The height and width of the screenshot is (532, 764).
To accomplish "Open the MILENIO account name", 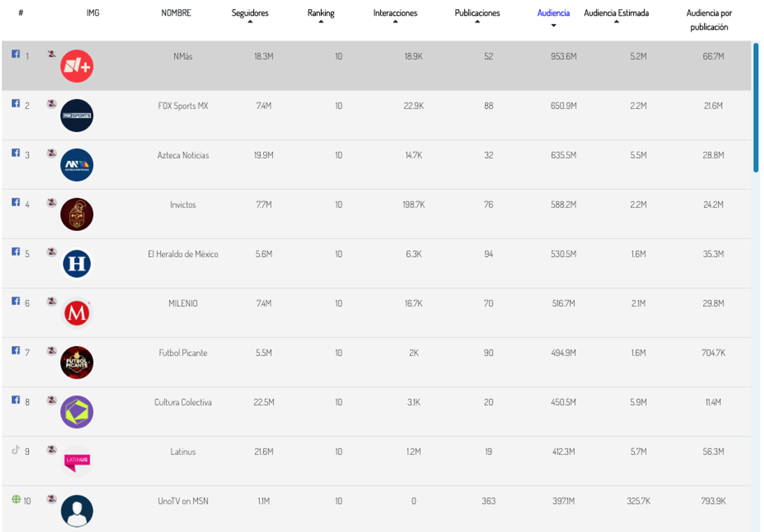I will (x=183, y=303).
